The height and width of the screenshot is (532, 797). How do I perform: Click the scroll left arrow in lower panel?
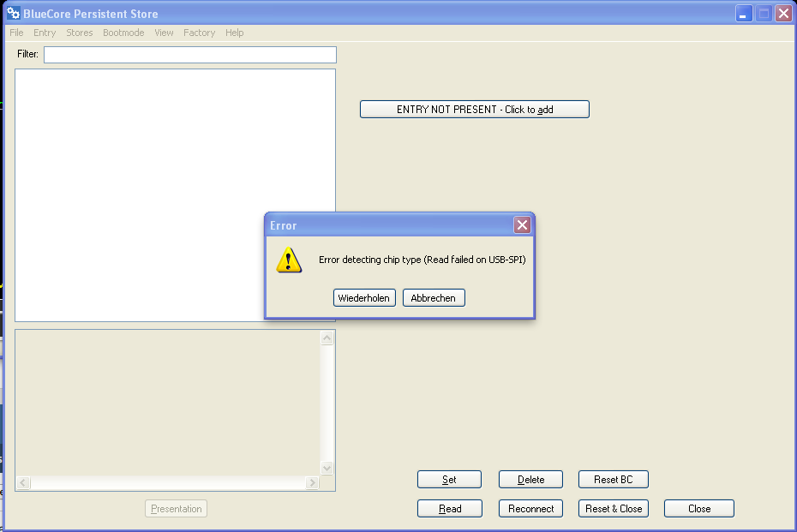(x=23, y=483)
